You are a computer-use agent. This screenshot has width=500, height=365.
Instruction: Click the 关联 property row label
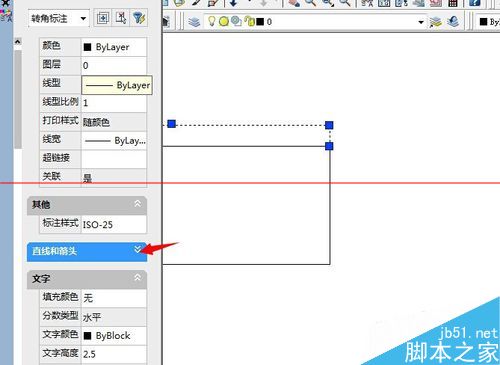click(x=51, y=176)
